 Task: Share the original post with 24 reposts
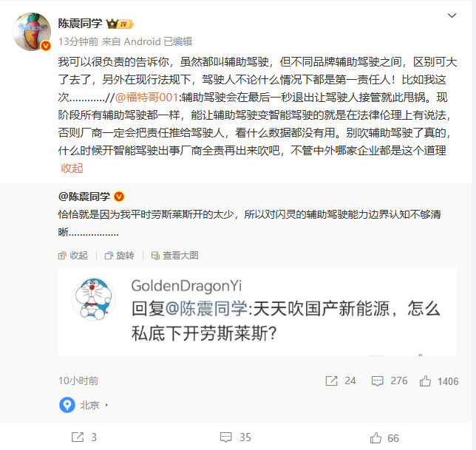pos(340,381)
